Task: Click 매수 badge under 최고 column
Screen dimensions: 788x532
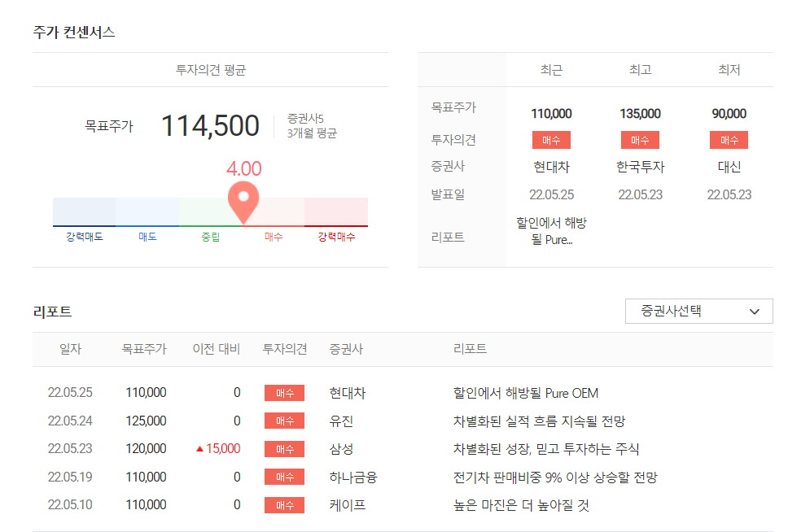Action: [640, 140]
